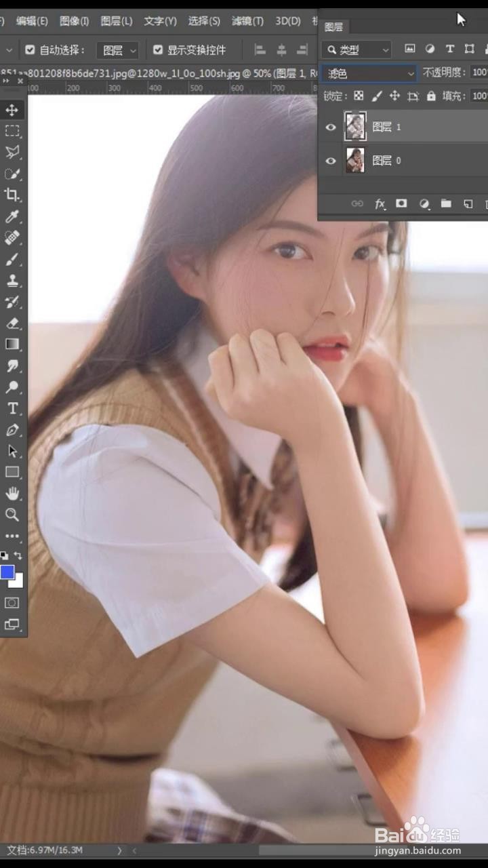Screen dimensions: 488x868
Task: Select the Crop tool
Action: [x=12, y=195]
